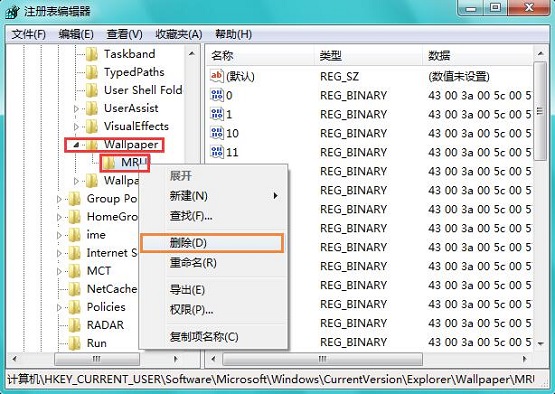Select the REG_SZ type cell

339,76
